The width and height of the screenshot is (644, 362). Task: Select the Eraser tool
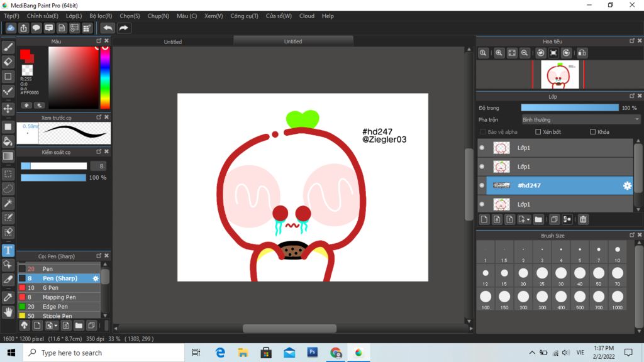tap(8, 62)
